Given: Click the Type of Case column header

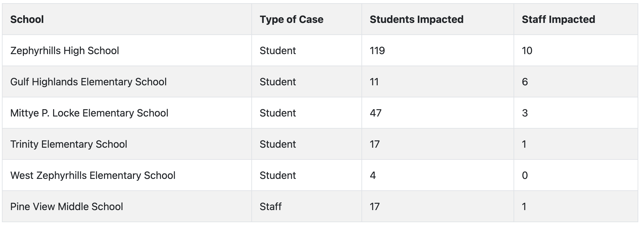Looking at the screenshot, I should [x=291, y=19].
